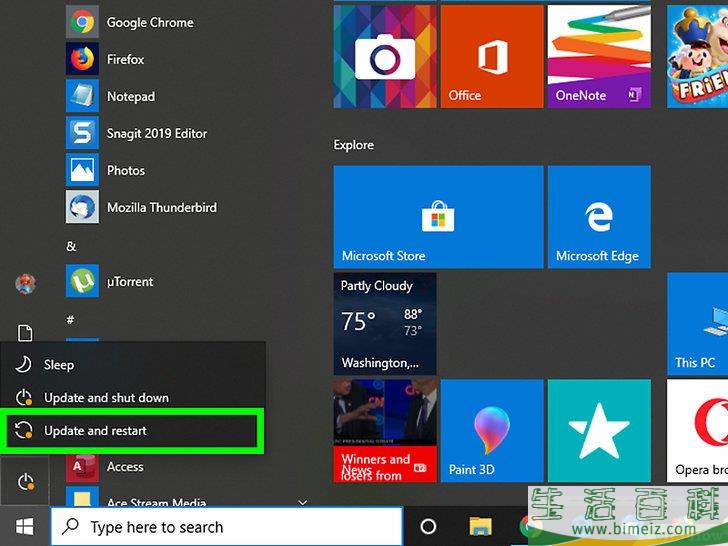Click the Type here to search box

pyautogui.click(x=227, y=526)
